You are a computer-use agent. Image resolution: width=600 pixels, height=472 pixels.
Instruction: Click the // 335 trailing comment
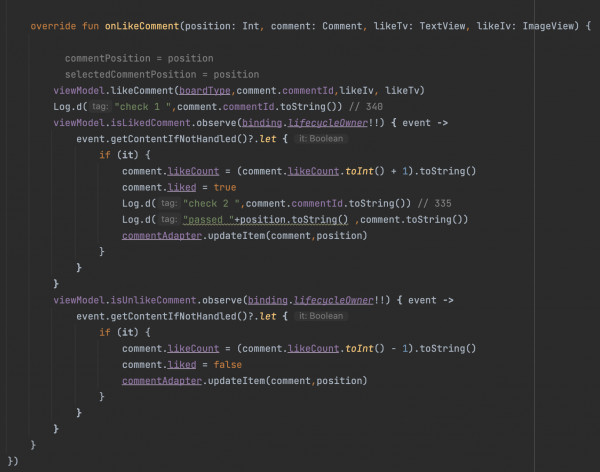pyautogui.click(x=435, y=204)
